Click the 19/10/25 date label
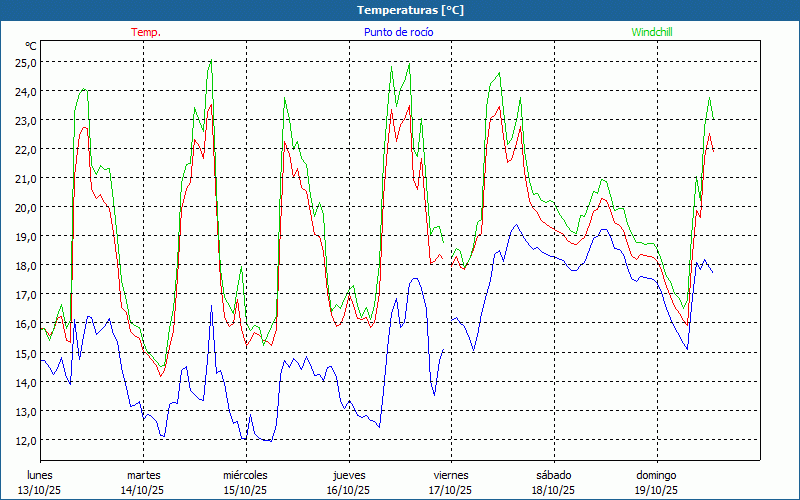 tap(656, 490)
